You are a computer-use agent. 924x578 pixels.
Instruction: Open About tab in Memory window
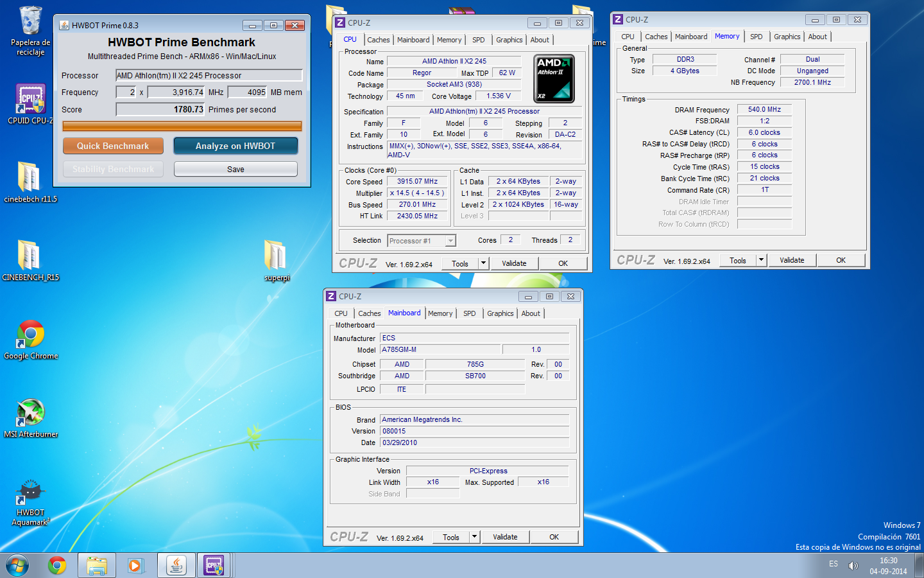(x=817, y=37)
